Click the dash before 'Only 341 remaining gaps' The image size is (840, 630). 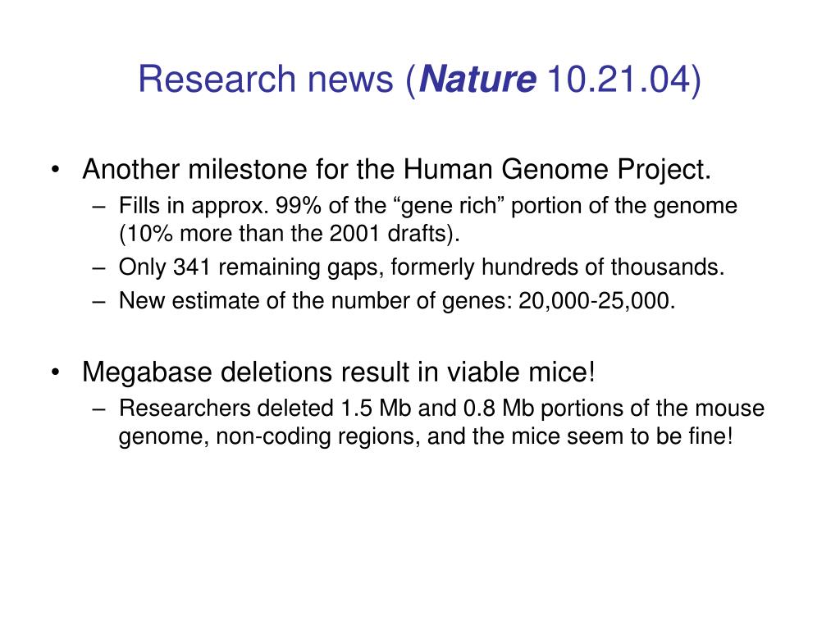coord(98,268)
